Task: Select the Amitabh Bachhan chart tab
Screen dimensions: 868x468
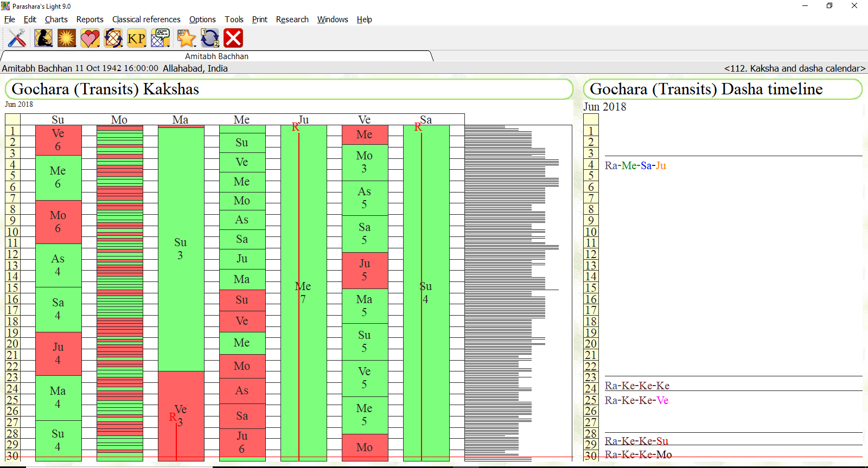Action: click(x=216, y=56)
